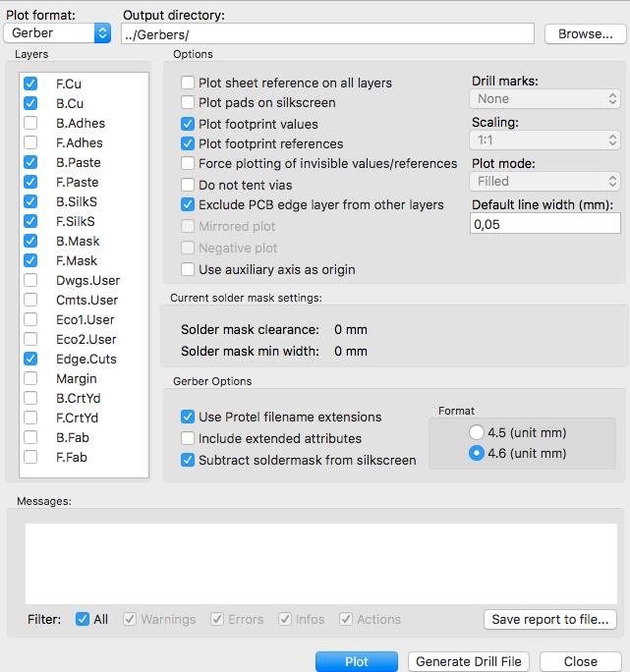Toggle the B.Mask layer checkbox
The height and width of the screenshot is (672, 630).
30,241
